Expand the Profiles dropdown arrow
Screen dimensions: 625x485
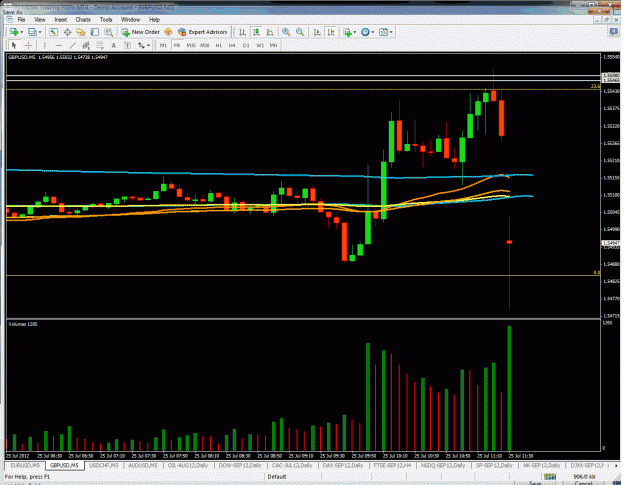pos(40,32)
